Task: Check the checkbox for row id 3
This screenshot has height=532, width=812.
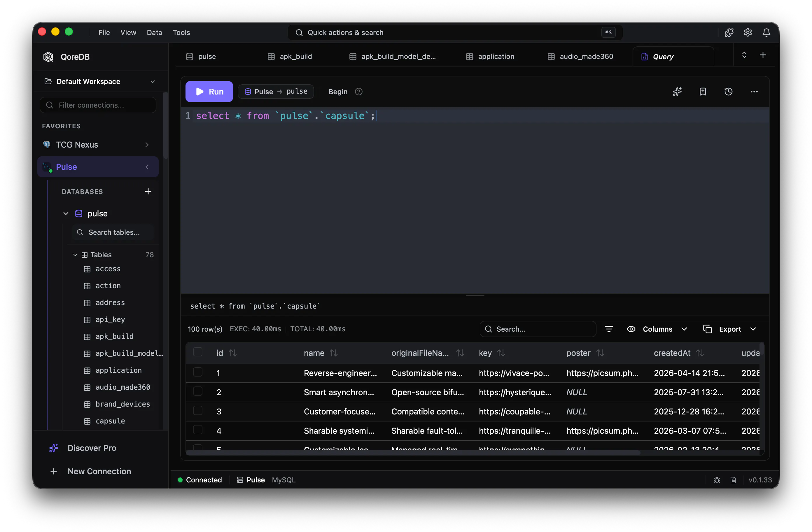Action: (x=198, y=410)
